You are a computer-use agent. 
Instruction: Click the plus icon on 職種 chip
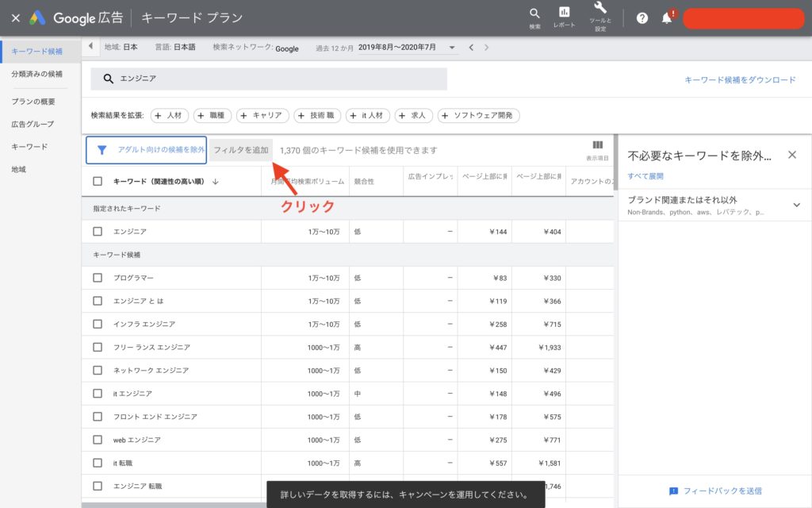pos(201,116)
